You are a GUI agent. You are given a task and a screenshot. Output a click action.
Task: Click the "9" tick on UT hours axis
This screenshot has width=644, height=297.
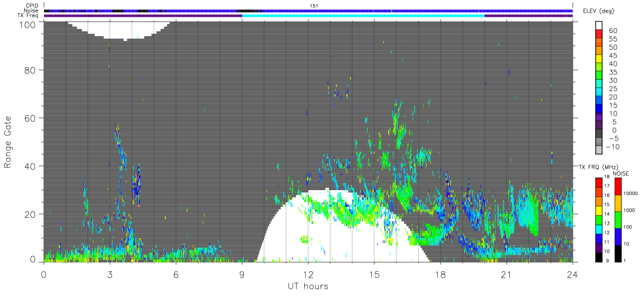[x=242, y=274]
